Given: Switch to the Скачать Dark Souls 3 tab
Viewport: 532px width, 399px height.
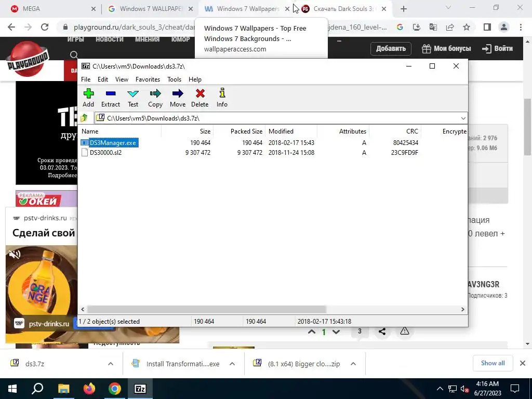Looking at the screenshot, I should pos(343,9).
